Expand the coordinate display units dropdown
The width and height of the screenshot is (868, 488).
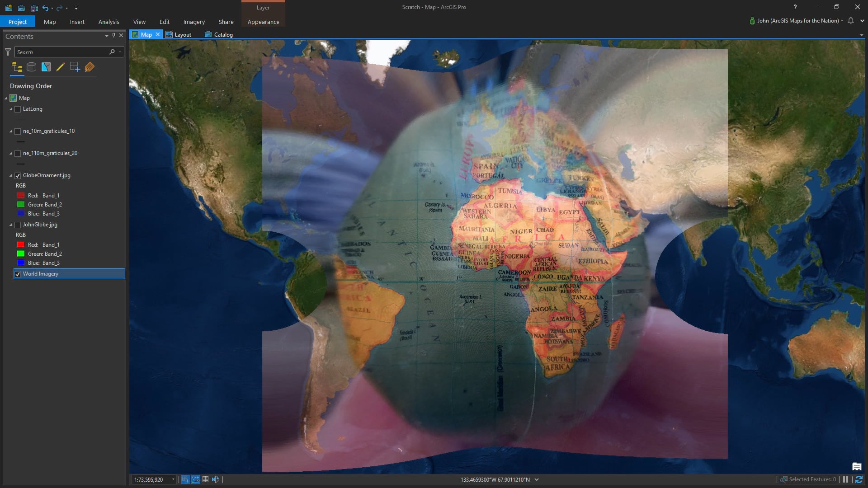click(x=537, y=479)
